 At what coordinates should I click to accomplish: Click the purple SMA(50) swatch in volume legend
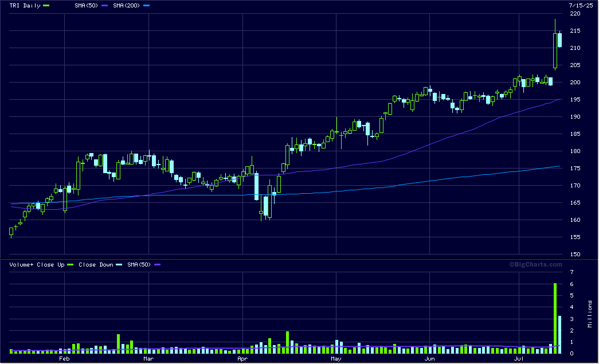(x=157, y=265)
